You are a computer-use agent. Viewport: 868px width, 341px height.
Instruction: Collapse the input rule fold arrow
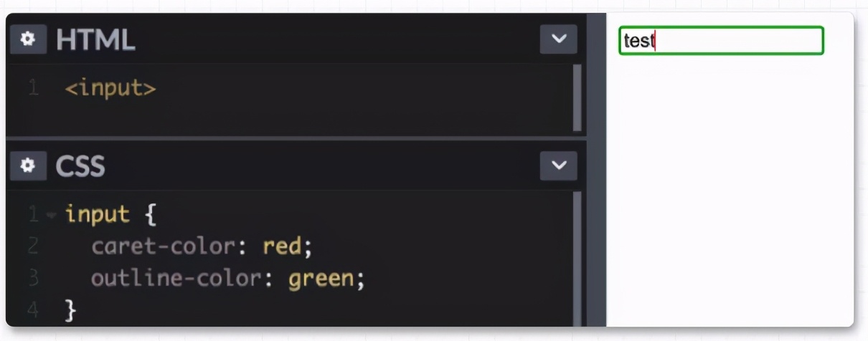point(51,215)
